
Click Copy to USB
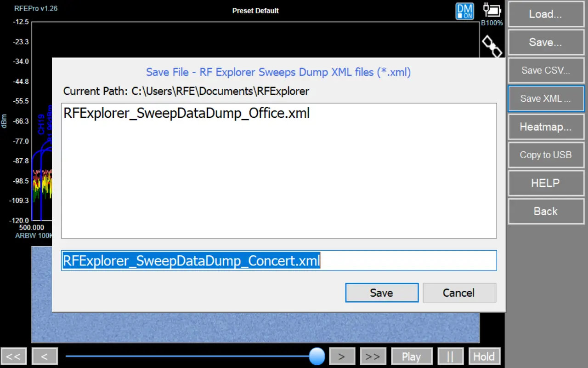tap(545, 155)
